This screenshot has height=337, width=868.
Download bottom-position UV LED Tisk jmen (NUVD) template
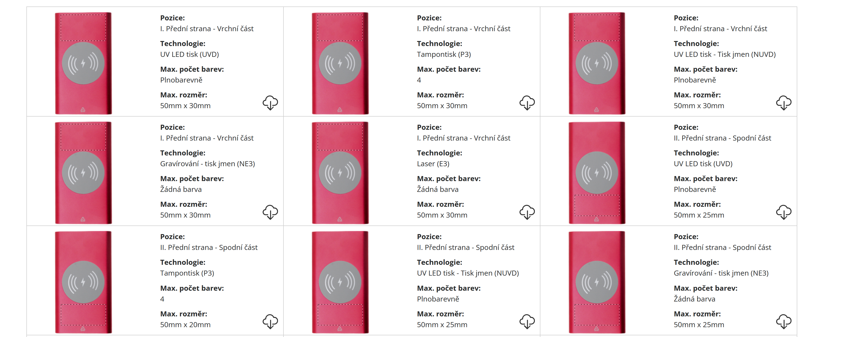point(527,321)
